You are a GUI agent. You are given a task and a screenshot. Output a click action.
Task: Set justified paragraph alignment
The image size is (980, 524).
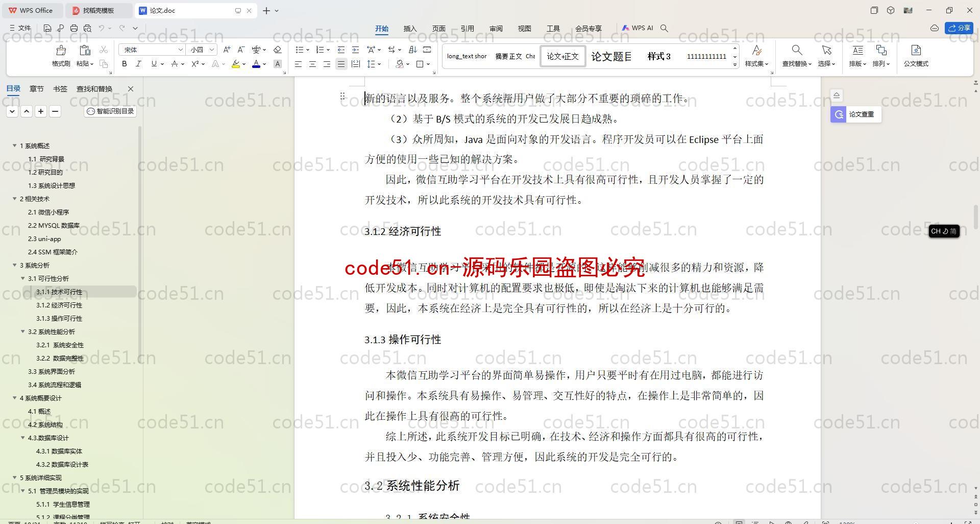point(341,64)
